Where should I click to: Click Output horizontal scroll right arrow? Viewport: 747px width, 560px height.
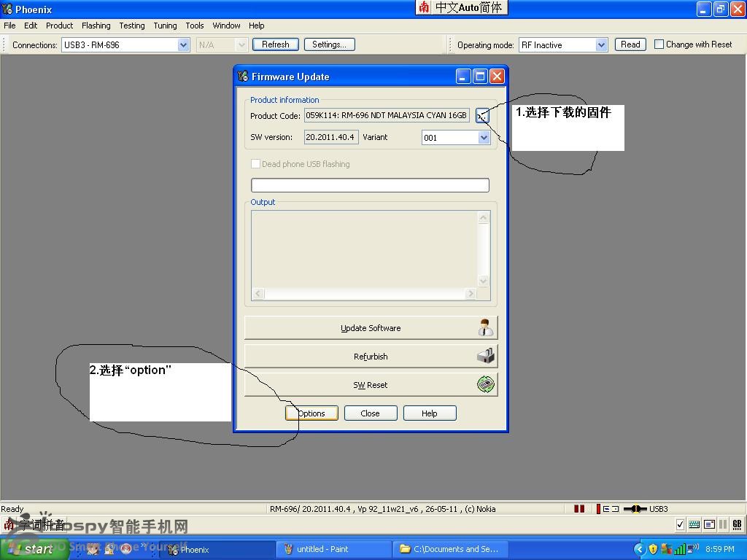coord(471,293)
